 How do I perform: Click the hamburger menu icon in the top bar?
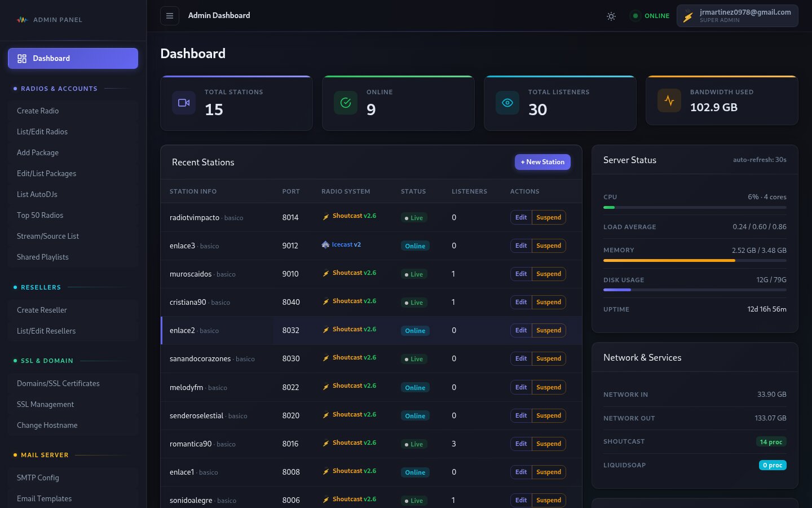170,16
